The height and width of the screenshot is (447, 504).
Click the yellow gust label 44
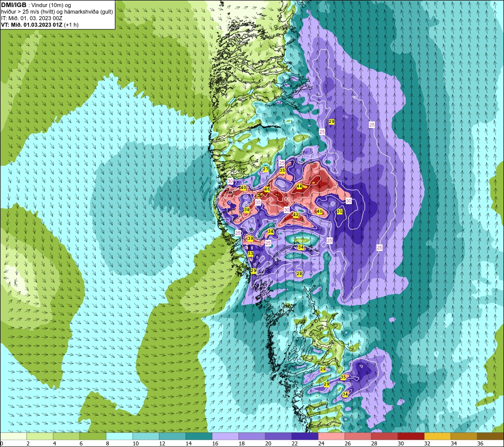pyautogui.click(x=299, y=186)
